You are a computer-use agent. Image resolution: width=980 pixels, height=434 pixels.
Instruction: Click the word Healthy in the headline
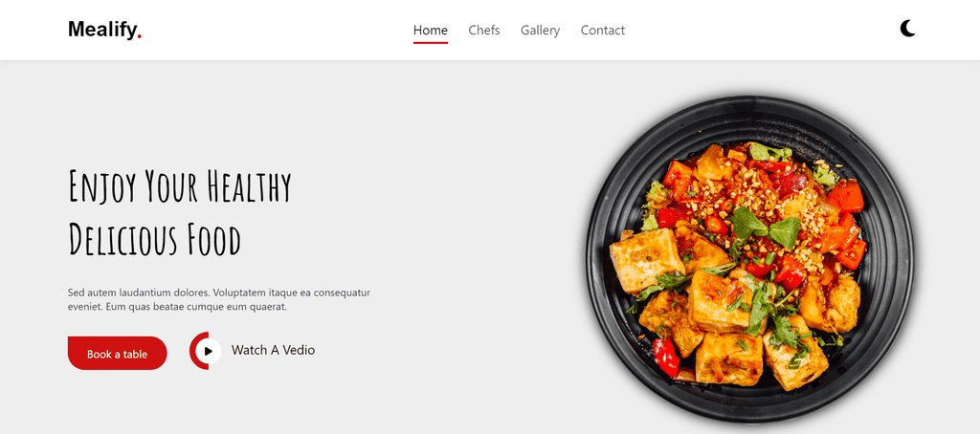(x=249, y=187)
